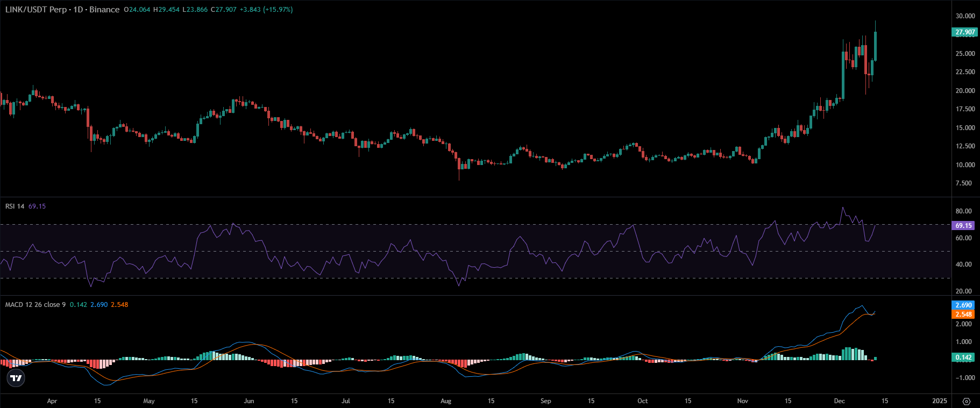980x408 pixels.
Task: Click MACD line value tag 2.690
Action: point(963,305)
